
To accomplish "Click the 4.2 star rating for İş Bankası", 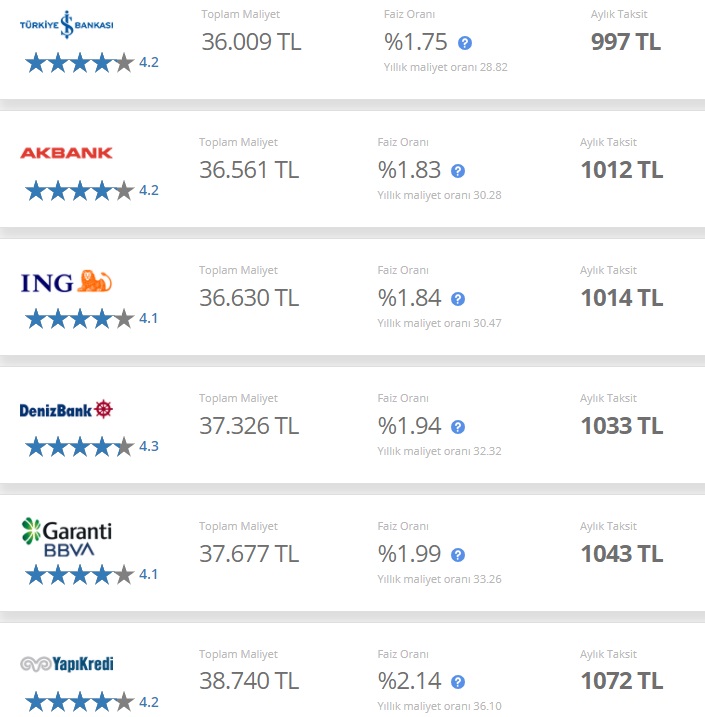I will 92,63.
